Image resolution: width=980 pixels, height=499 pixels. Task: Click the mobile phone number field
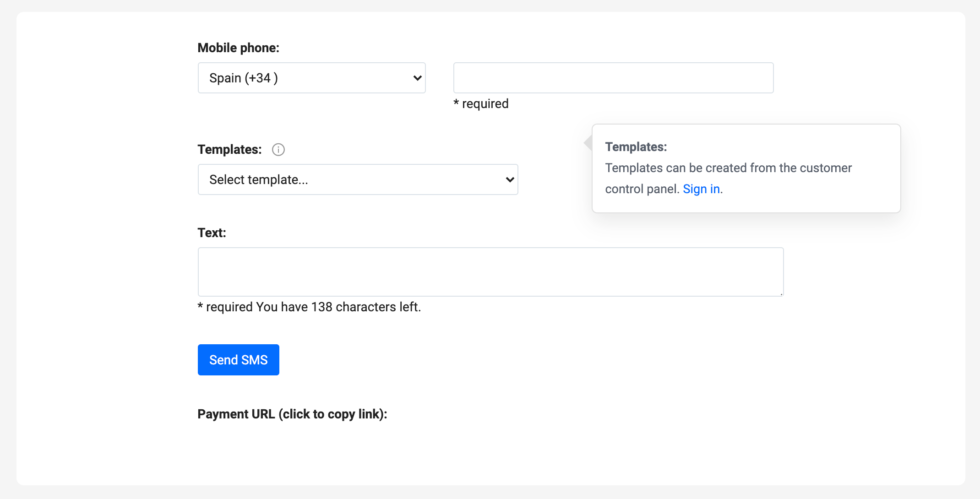pyautogui.click(x=614, y=78)
